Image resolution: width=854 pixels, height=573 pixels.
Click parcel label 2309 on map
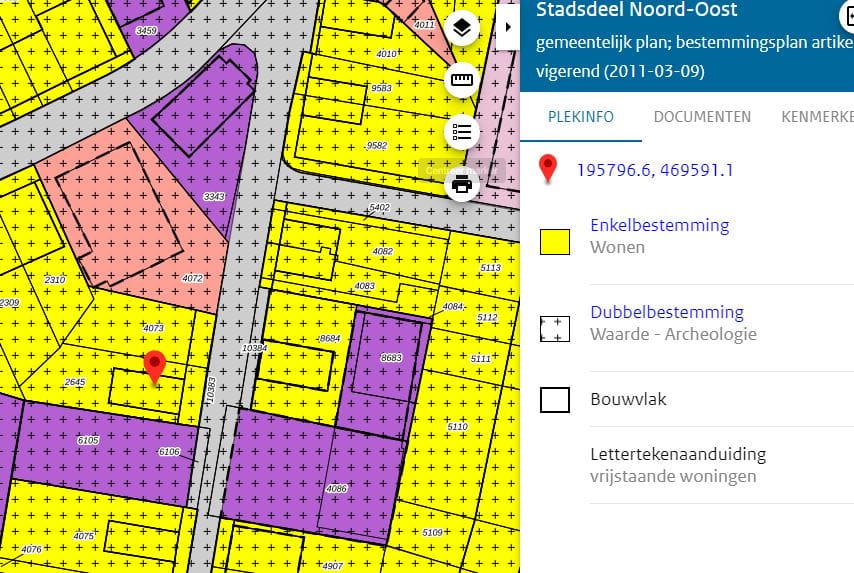10,302
